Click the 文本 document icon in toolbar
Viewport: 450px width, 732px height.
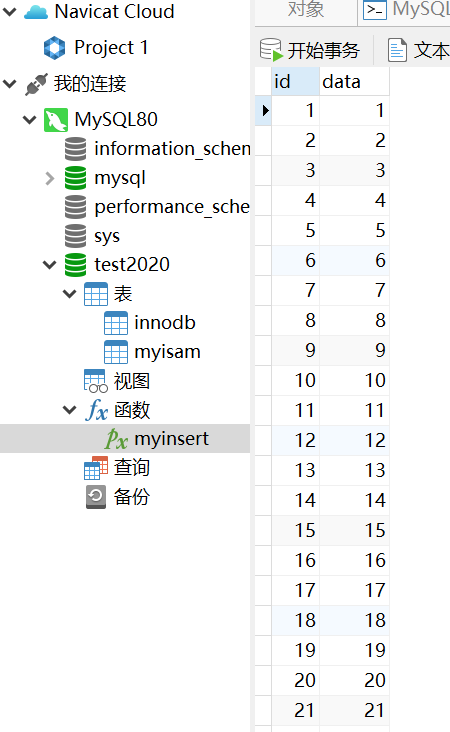click(x=397, y=50)
